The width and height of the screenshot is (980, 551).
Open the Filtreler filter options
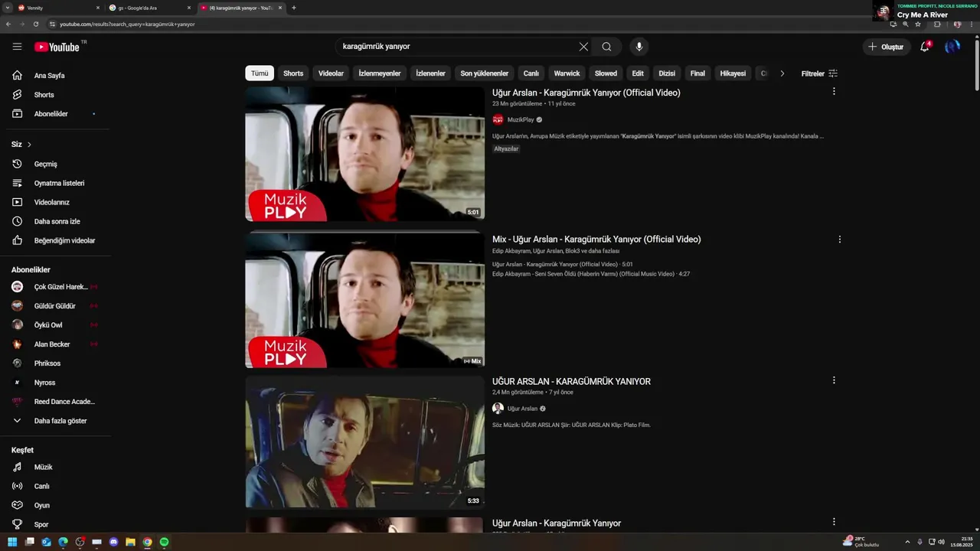[x=819, y=73]
